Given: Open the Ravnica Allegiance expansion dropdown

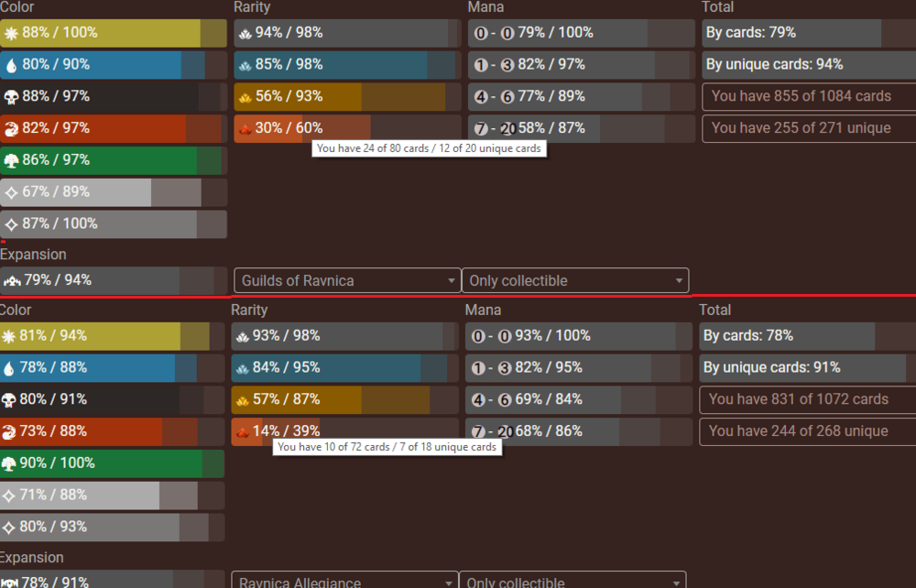Looking at the screenshot, I should (344, 582).
